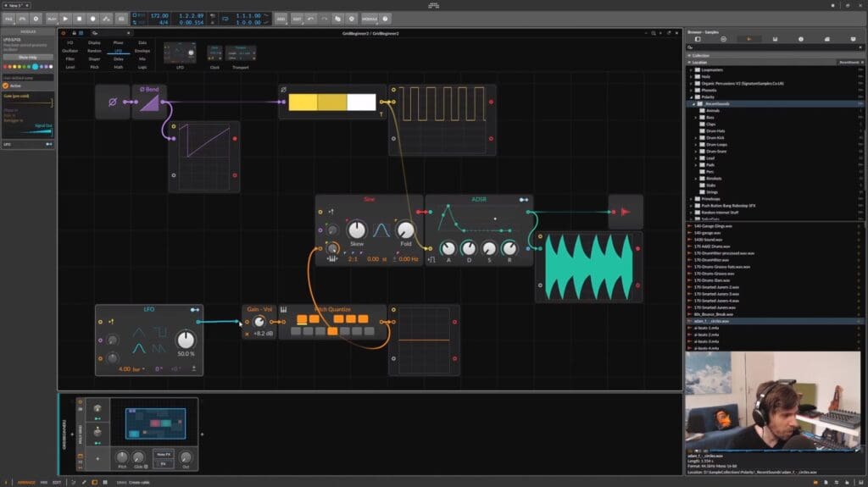Arm the global Record button
Screen dimensions: 868x487
pyautogui.click(x=92, y=19)
